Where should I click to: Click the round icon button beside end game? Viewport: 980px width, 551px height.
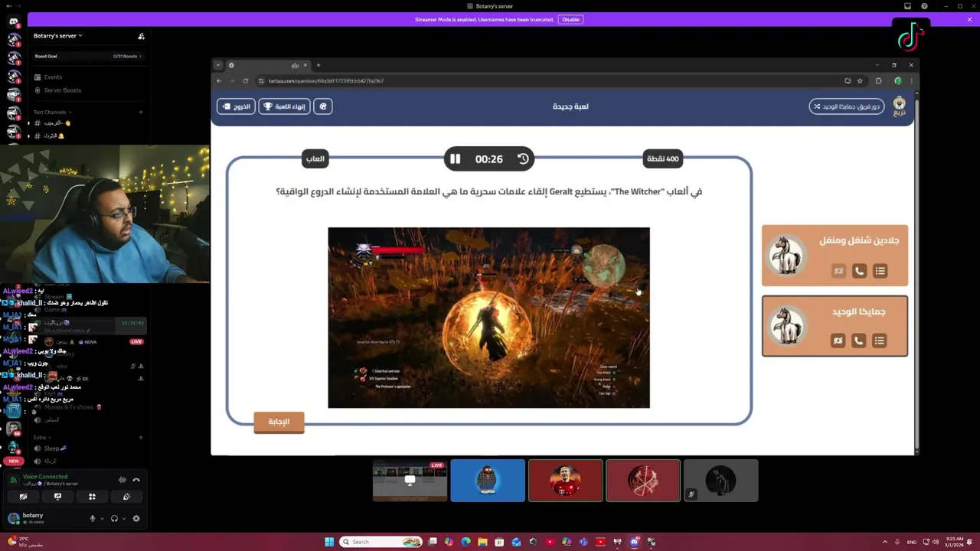323,106
